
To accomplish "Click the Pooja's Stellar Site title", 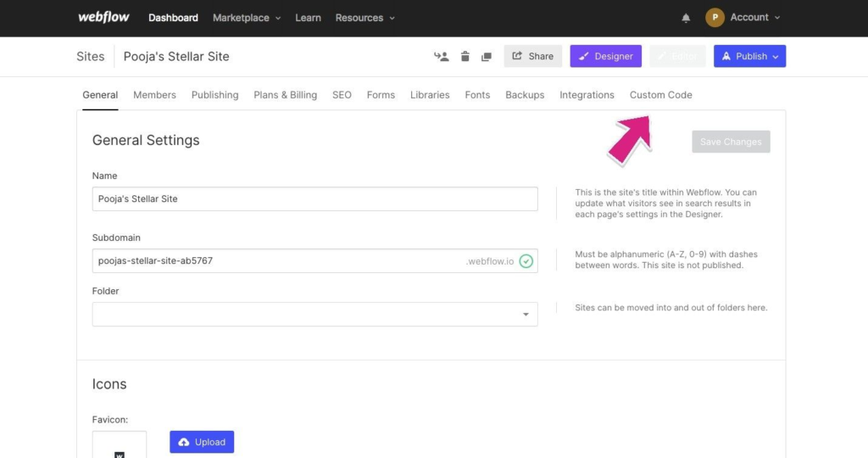I will [x=176, y=57].
